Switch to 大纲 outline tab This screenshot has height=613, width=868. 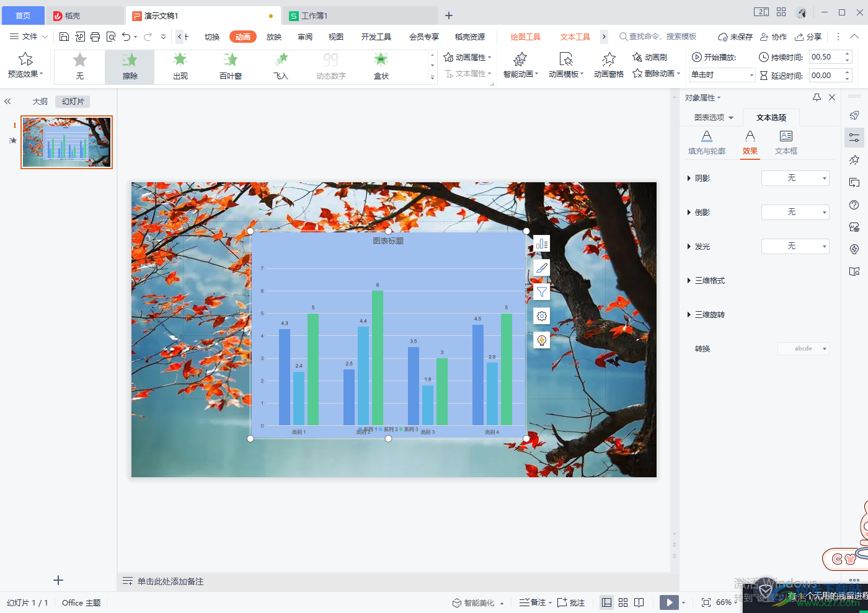(40, 101)
